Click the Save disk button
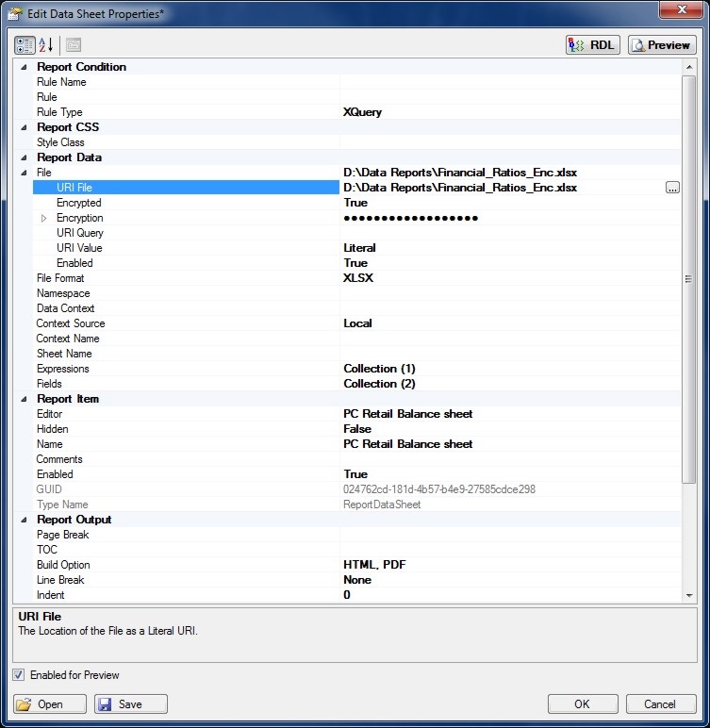Viewport: 710px width, 728px height. (x=131, y=703)
